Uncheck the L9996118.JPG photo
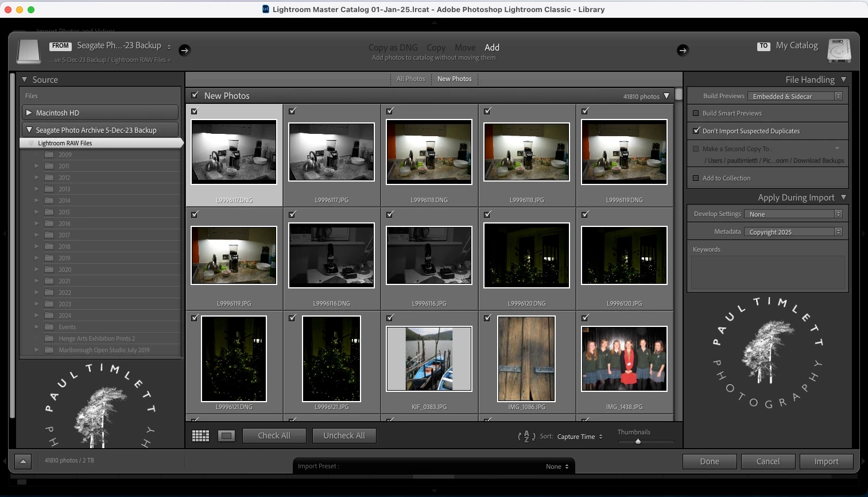Viewport: 868px width, 497px height. tap(487, 111)
